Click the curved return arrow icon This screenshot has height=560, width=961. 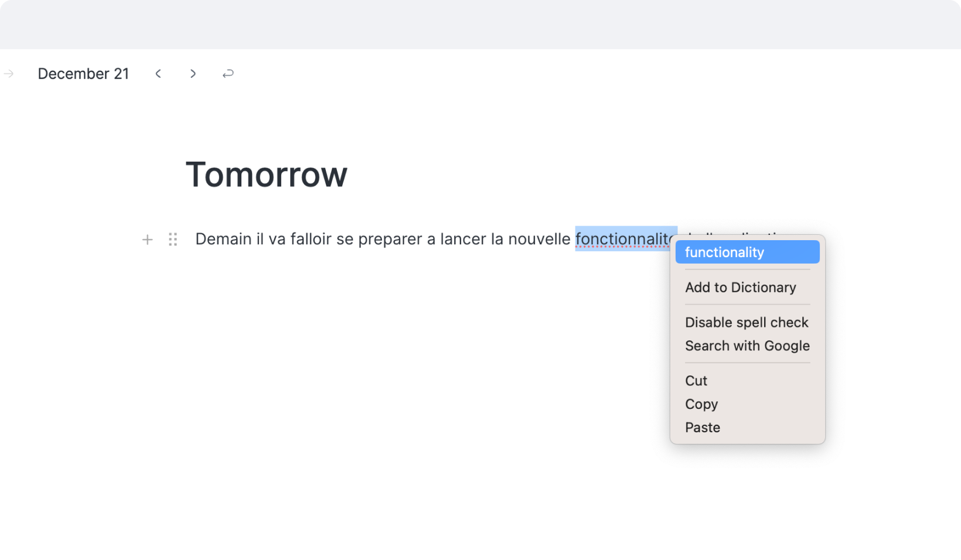point(228,74)
